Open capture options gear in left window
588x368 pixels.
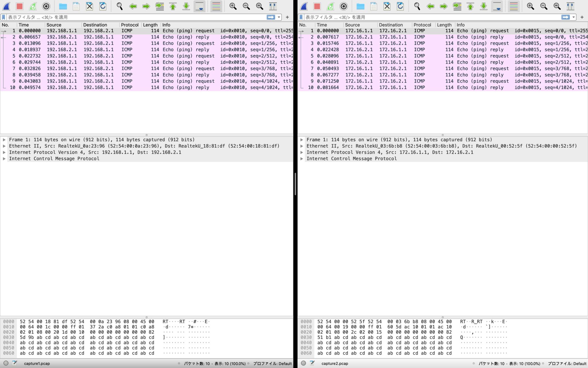[46, 6]
